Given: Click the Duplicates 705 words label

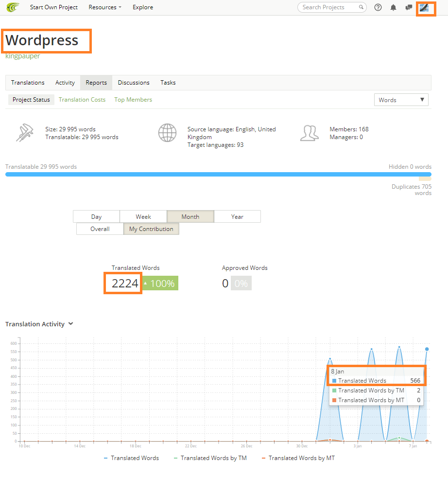Looking at the screenshot, I should pyautogui.click(x=412, y=190).
